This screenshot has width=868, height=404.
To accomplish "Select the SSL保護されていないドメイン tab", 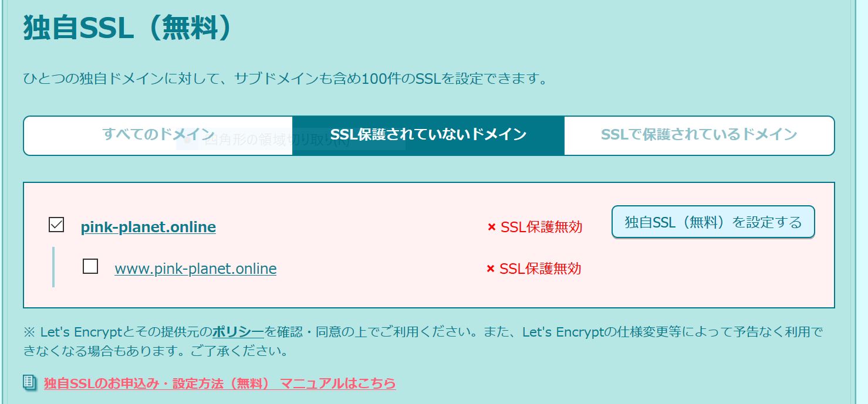I will pyautogui.click(x=428, y=135).
